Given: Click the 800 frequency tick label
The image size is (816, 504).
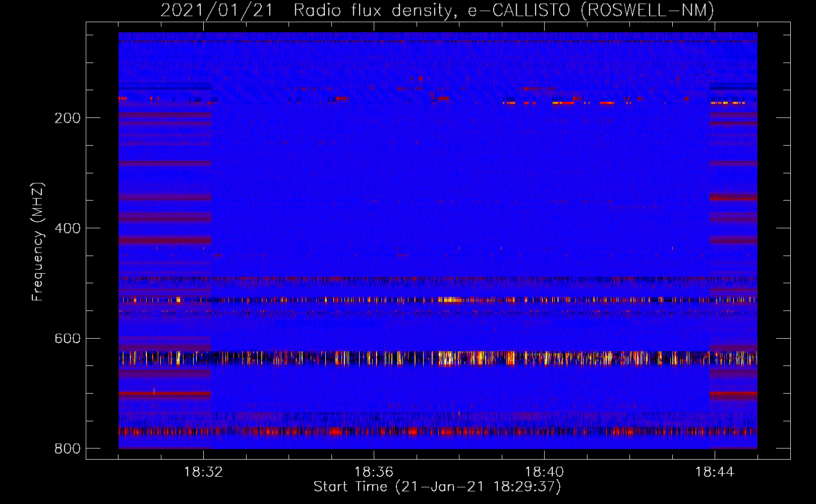Looking at the screenshot, I should 68,449.
